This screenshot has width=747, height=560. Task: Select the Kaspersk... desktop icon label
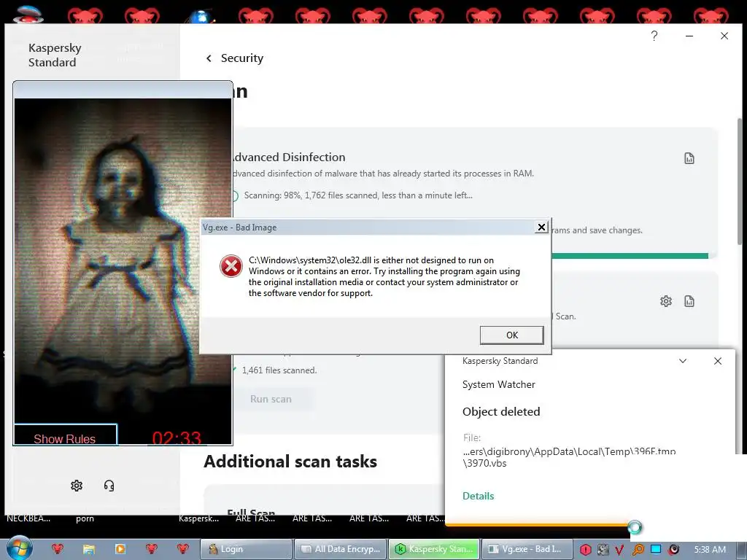(x=198, y=518)
